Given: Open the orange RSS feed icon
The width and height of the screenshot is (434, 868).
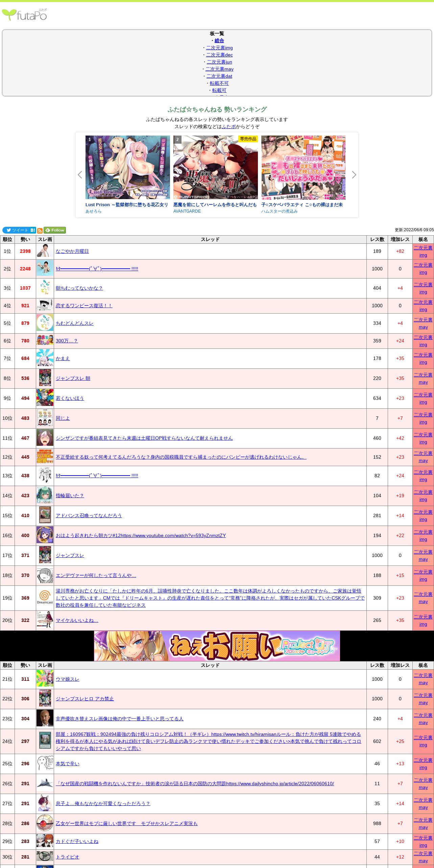Looking at the screenshot, I should click(x=40, y=231).
